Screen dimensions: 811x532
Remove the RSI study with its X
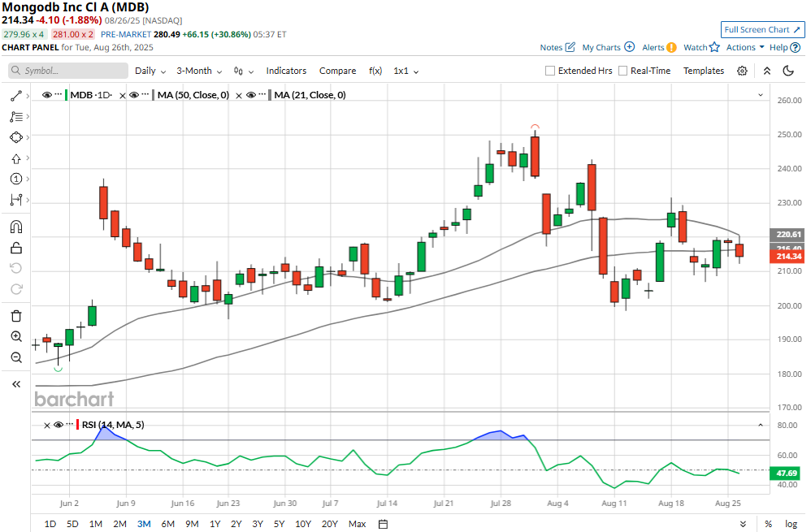pos(47,425)
